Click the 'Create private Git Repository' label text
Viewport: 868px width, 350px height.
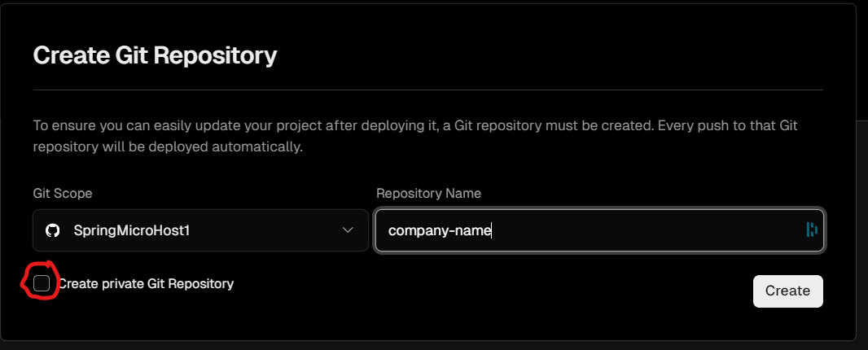click(x=146, y=283)
